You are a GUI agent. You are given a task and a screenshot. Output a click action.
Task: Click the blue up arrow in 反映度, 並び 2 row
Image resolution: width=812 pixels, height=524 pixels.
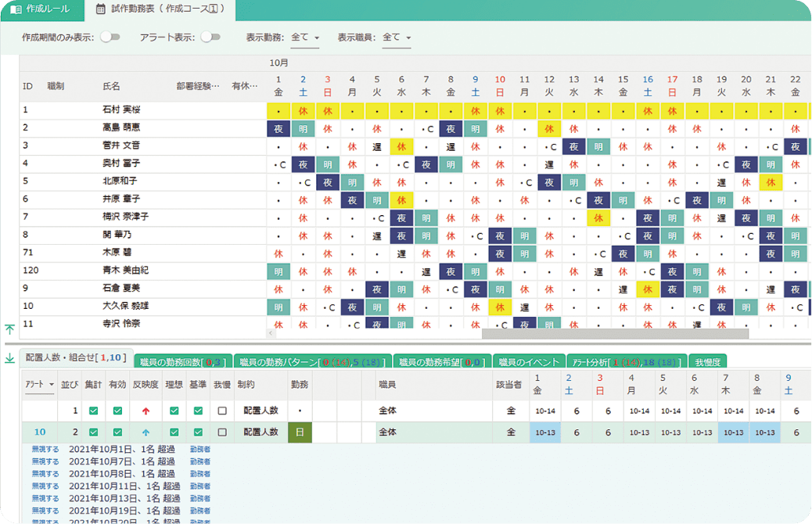[146, 432]
